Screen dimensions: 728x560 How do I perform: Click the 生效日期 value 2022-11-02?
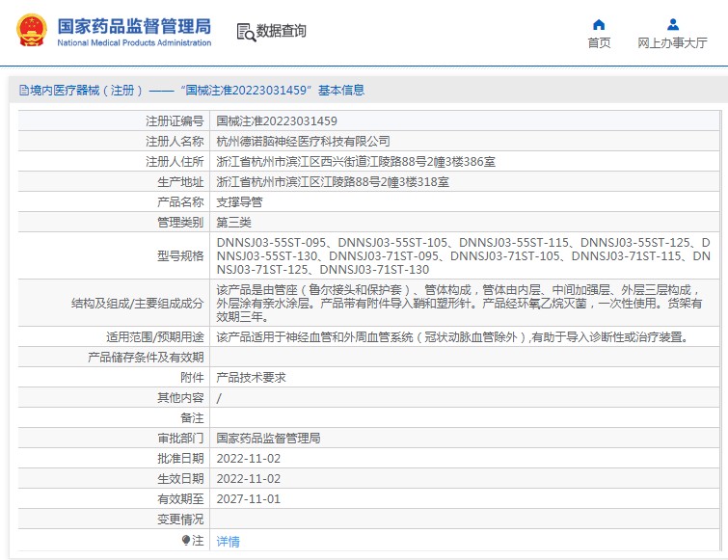(249, 479)
